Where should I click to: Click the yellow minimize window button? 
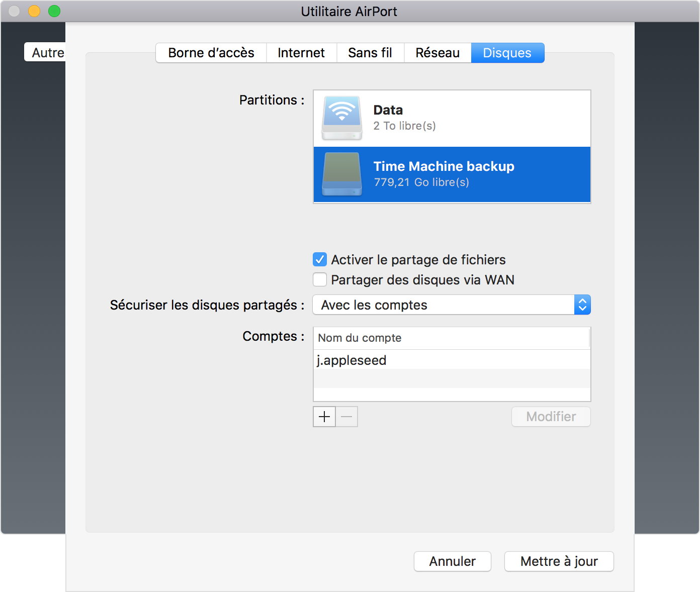click(34, 11)
